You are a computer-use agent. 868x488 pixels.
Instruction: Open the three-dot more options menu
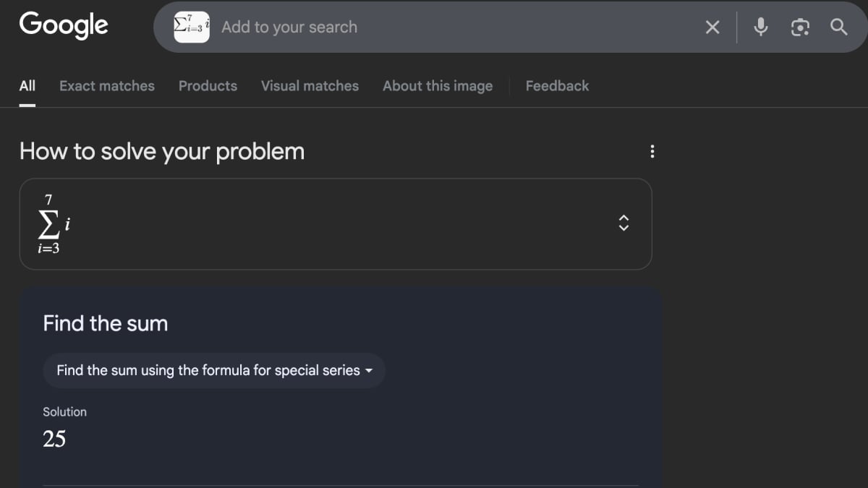[652, 152]
